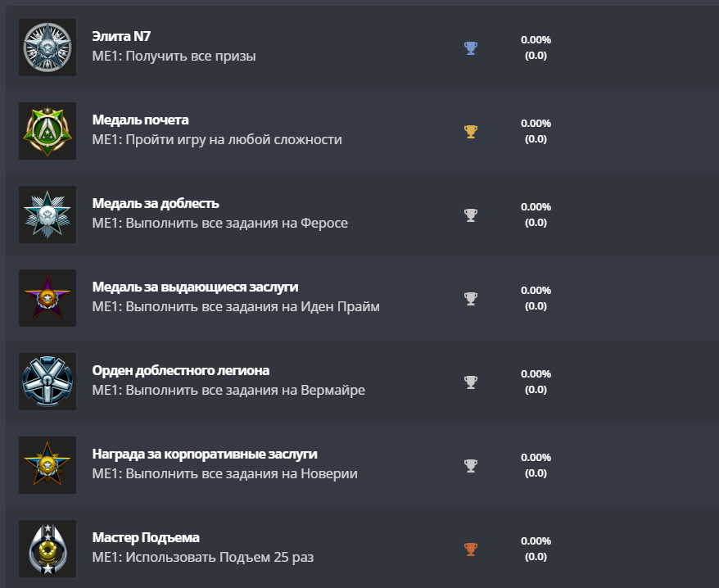Click the Медаль за доблесть badge icon

pyautogui.click(x=47, y=215)
